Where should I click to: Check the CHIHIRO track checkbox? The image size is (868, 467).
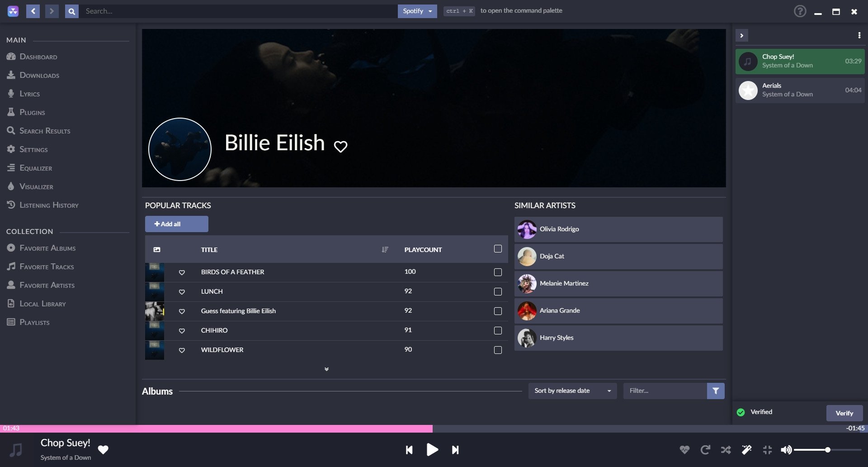[498, 331]
